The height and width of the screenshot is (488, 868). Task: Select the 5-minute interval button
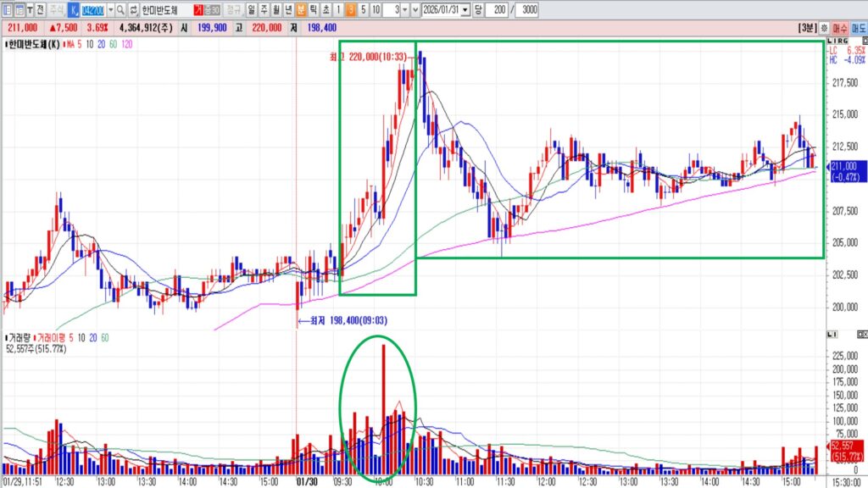click(363, 9)
